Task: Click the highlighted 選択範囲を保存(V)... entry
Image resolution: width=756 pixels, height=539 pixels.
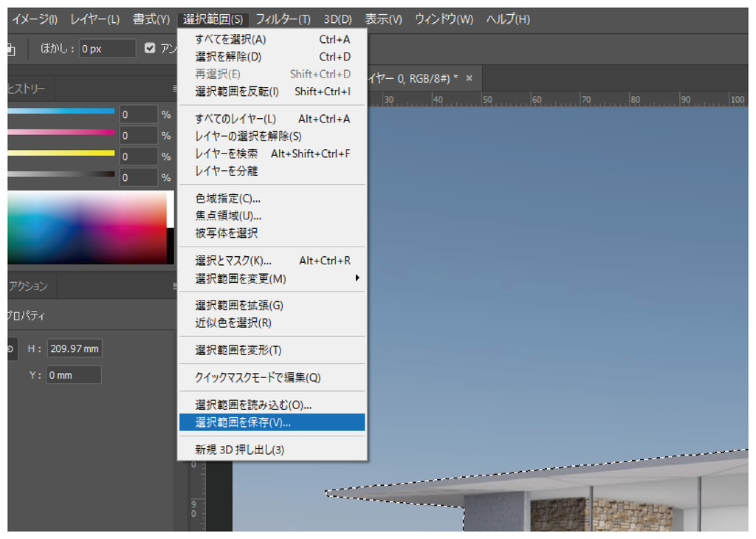Action: (272, 422)
